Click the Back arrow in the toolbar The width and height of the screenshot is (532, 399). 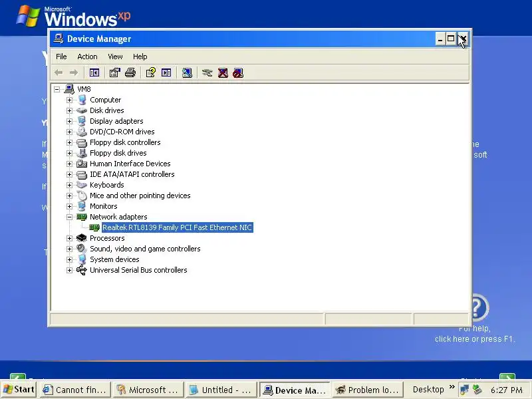tap(59, 72)
